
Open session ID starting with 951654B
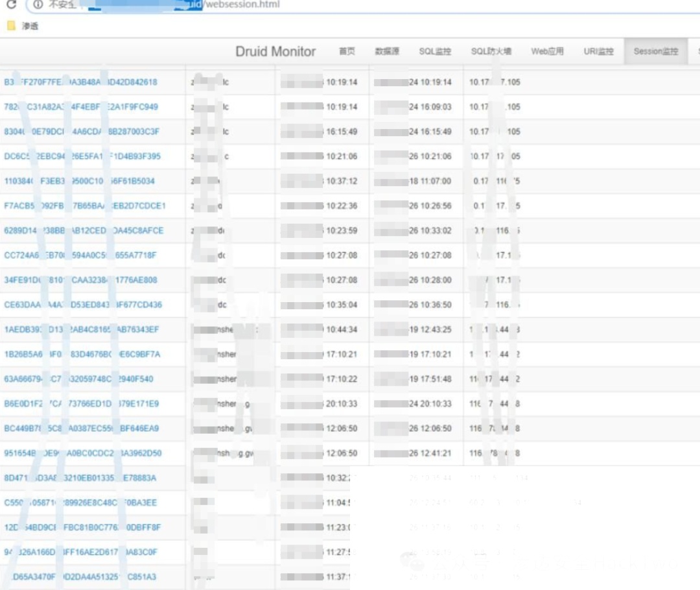click(83, 453)
